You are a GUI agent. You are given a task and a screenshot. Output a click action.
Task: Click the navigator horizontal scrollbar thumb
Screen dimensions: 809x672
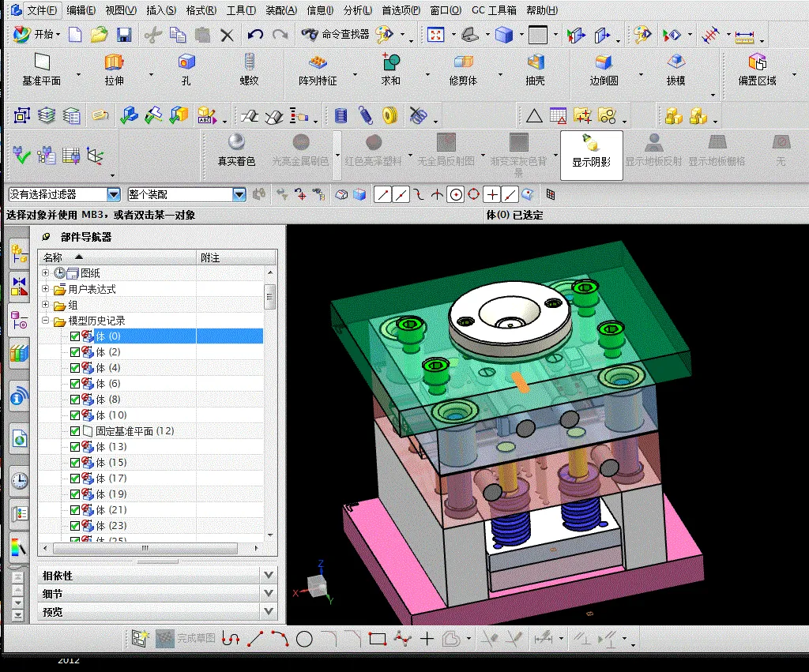pos(145,548)
